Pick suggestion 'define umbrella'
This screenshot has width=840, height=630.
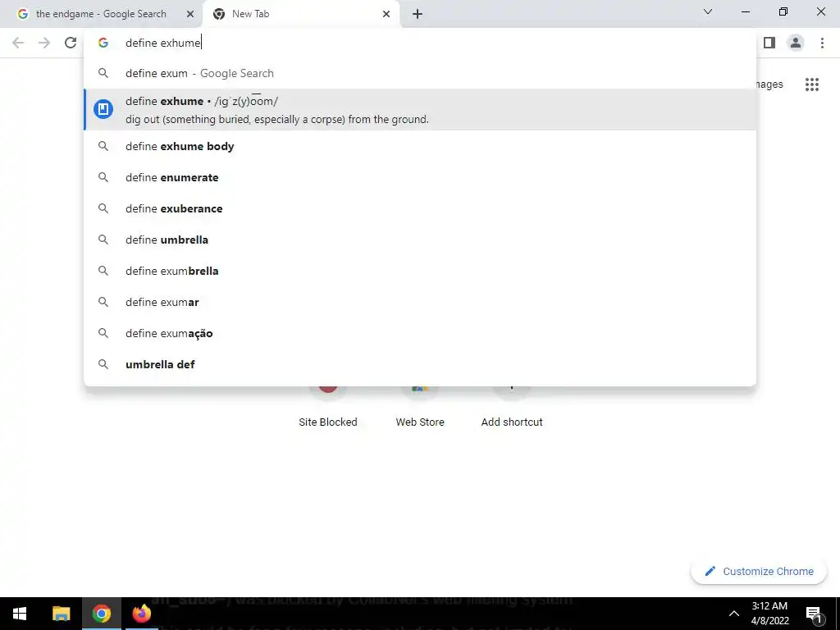(x=420, y=240)
